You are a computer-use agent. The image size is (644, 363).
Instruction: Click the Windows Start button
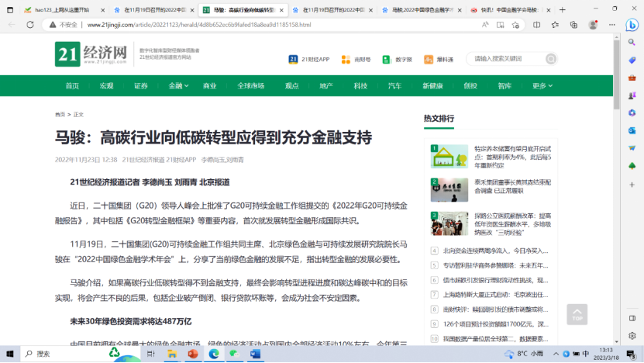coord(9,354)
